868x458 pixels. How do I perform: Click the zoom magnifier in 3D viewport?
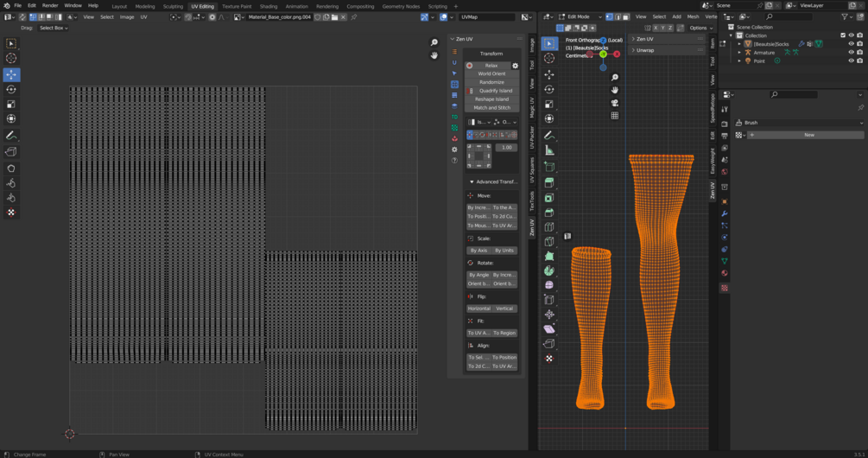[614, 78]
